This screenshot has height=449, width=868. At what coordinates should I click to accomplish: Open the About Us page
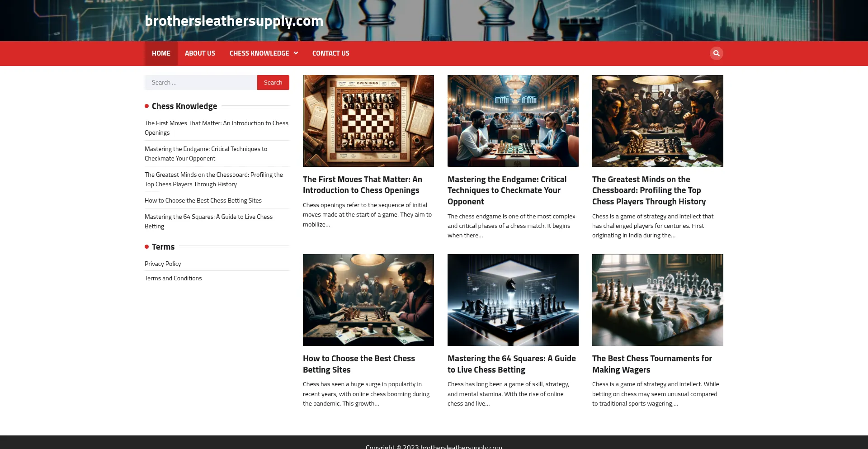[200, 53]
